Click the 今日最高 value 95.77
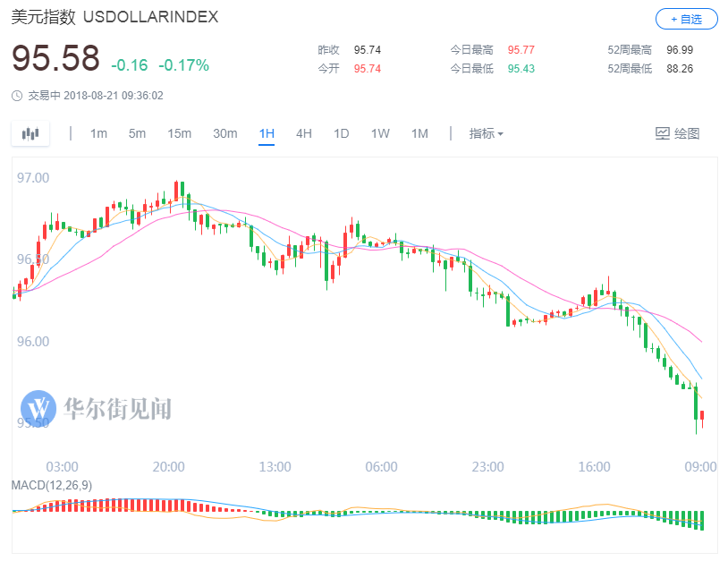728x561 pixels. pos(521,50)
